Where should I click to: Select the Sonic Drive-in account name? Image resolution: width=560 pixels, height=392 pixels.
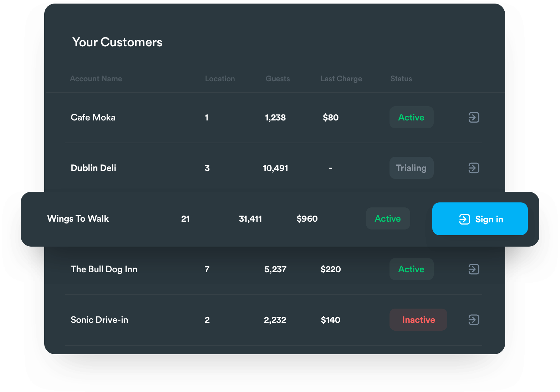tap(99, 320)
